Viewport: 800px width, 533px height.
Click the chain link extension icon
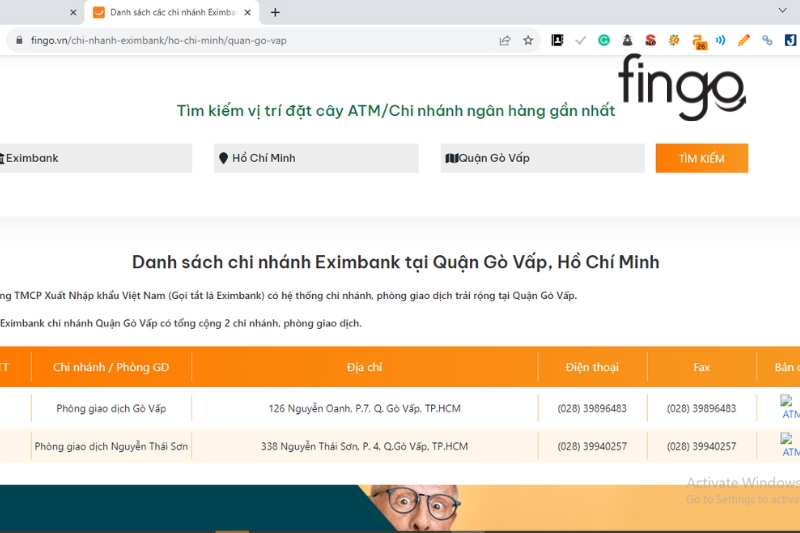pyautogui.click(x=767, y=40)
